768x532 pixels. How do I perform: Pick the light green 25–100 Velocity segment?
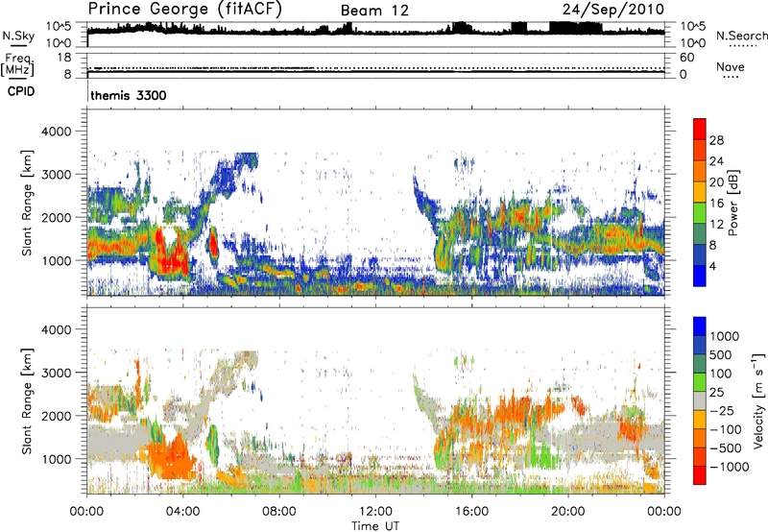700,382
